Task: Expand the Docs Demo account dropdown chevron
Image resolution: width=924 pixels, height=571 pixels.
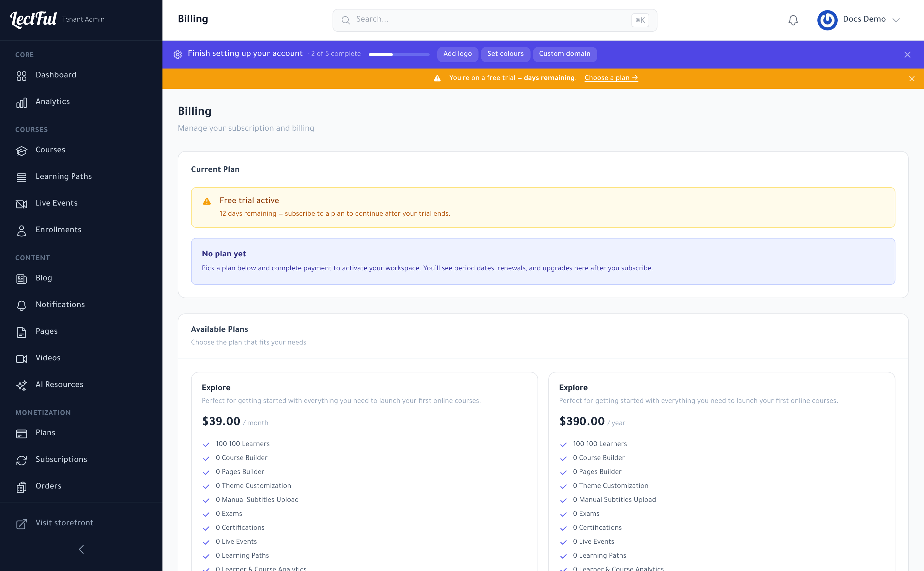Action: click(896, 20)
